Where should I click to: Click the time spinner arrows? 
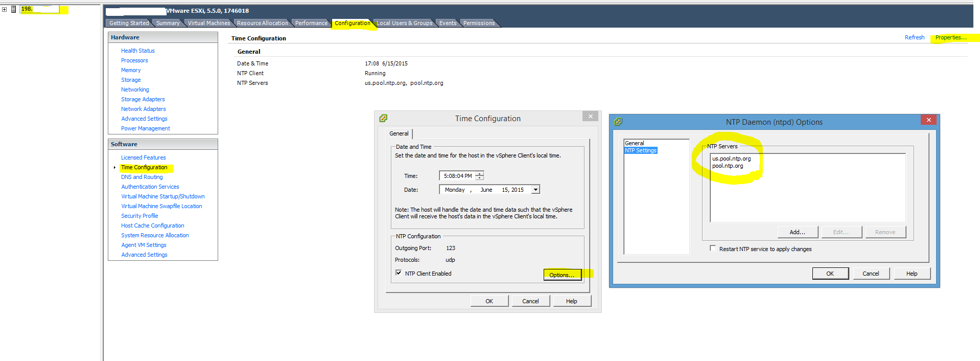(479, 176)
